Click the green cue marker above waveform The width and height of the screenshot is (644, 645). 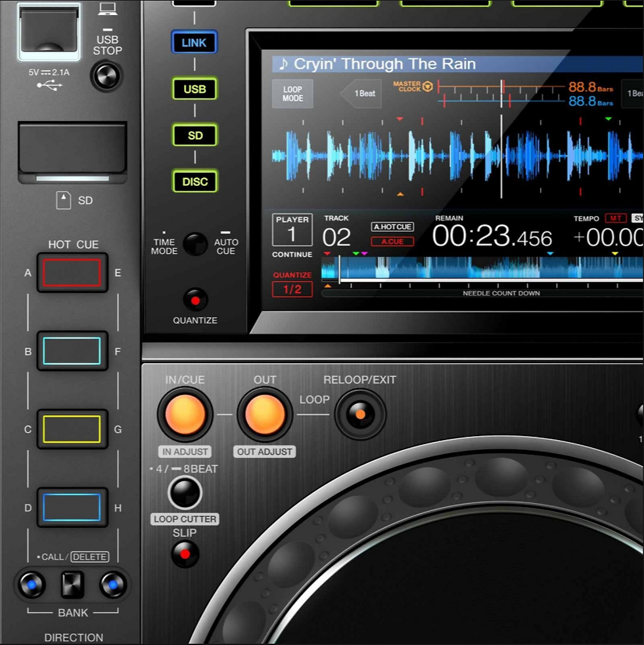pyautogui.click(x=609, y=119)
